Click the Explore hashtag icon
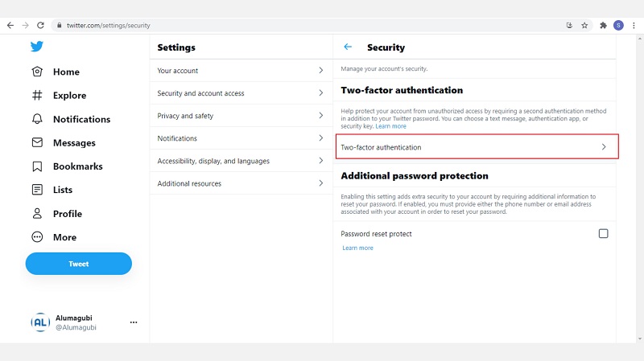 click(x=37, y=96)
